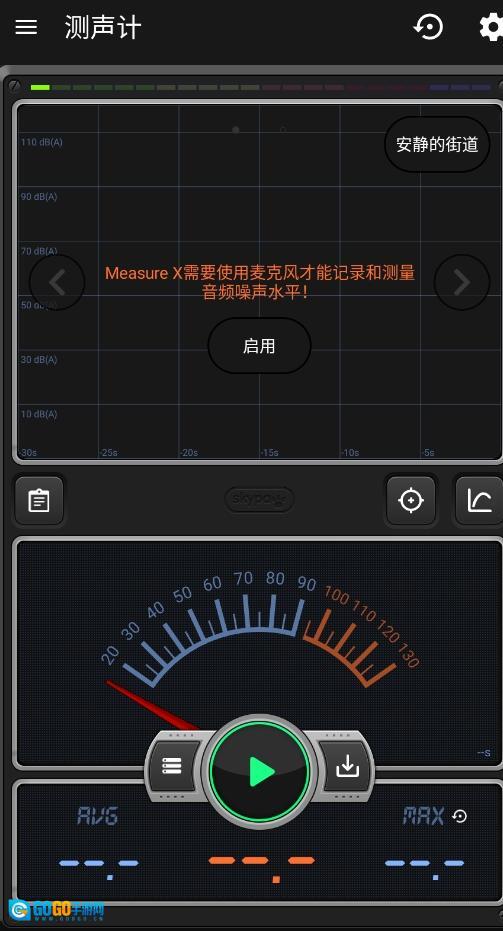Tap the level indicator bar above graph
503x931 pixels.
click(260, 87)
